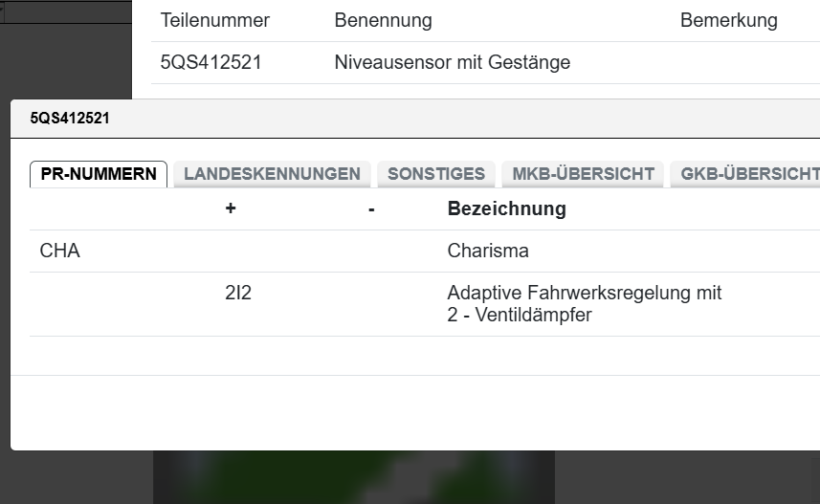Show the MKB-ÜBERSICHT tab
This screenshot has width=820, height=504.
click(x=583, y=174)
